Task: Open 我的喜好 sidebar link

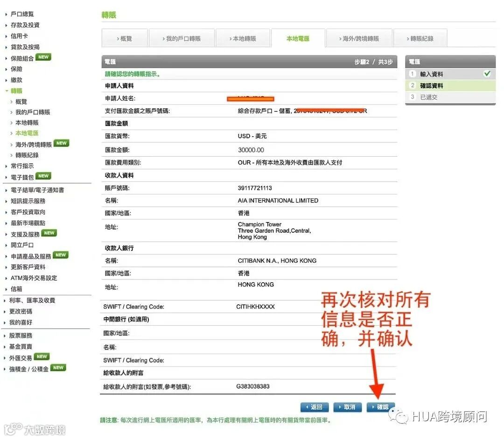Action: tap(20, 322)
